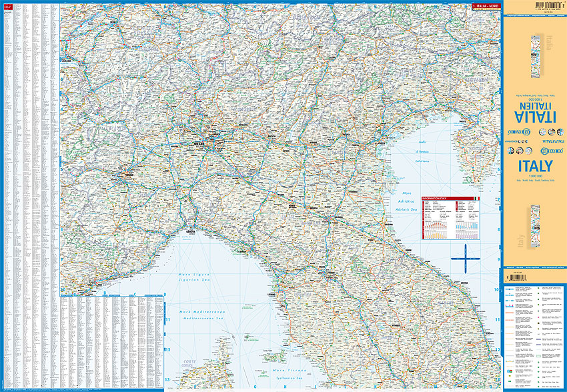Click the large blue 'ITALY' cover title
This screenshot has height=392, width=567.
534,165
